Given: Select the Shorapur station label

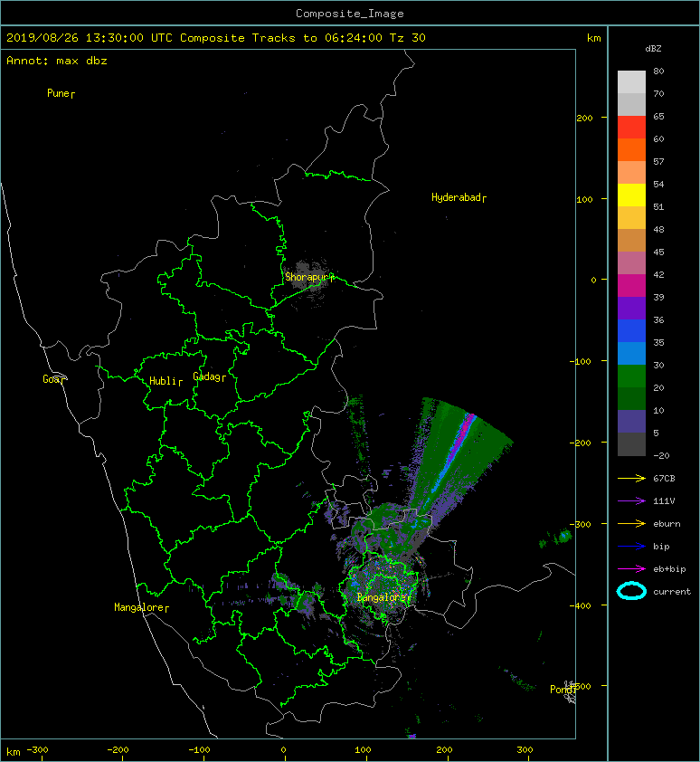Looking at the screenshot, I should [x=309, y=277].
